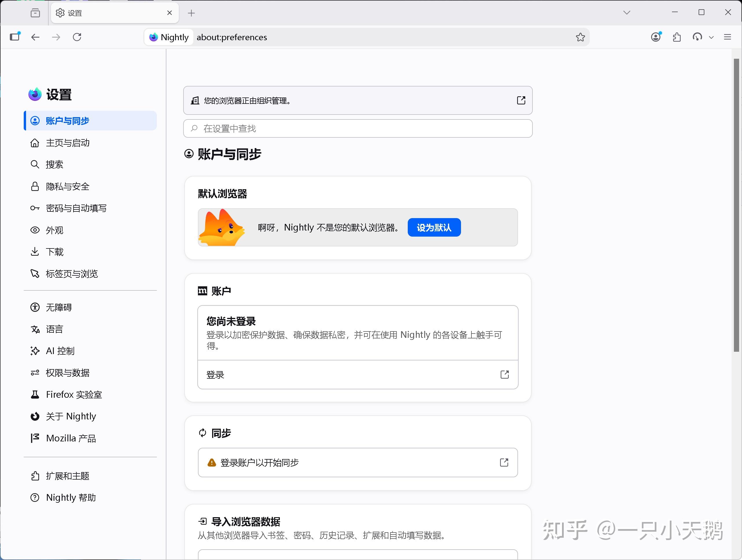Open 主页与启动 settings category
The image size is (742, 560).
(x=90, y=143)
